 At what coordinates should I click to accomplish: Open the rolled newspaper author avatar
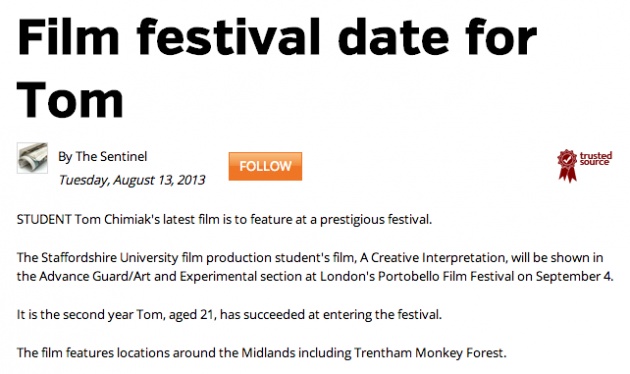(32, 158)
